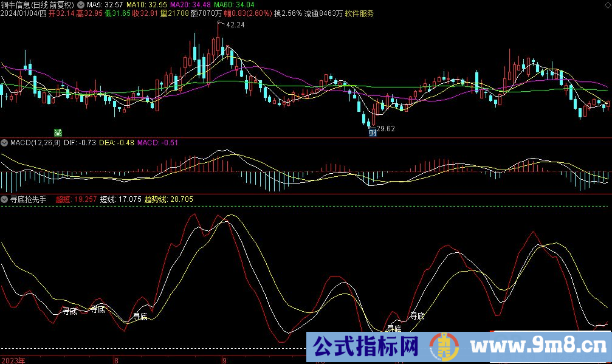Viewport: 612px width, 364px height.
Task: Click the MA10: 32.55 label
Action: pyautogui.click(x=146, y=5)
